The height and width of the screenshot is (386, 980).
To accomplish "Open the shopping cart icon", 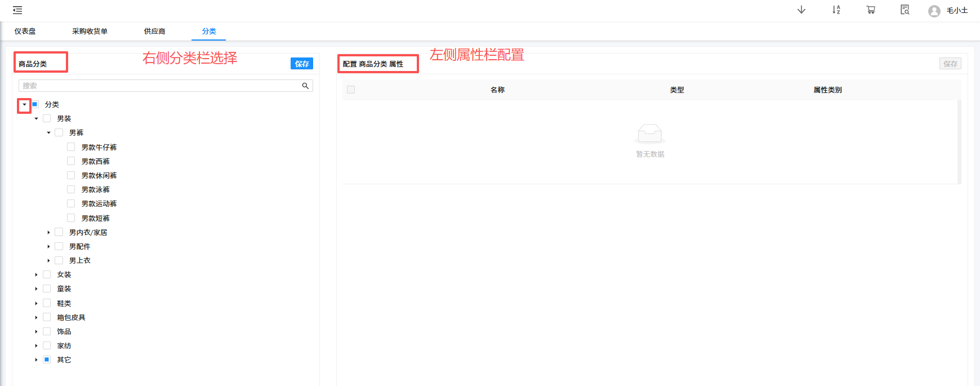I will click(x=871, y=10).
